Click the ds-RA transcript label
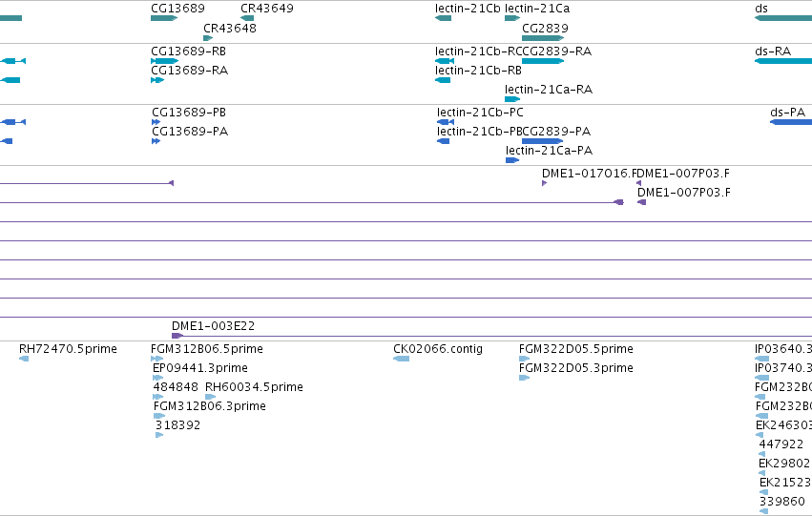Screen dimensions: 812x516 point(773,51)
